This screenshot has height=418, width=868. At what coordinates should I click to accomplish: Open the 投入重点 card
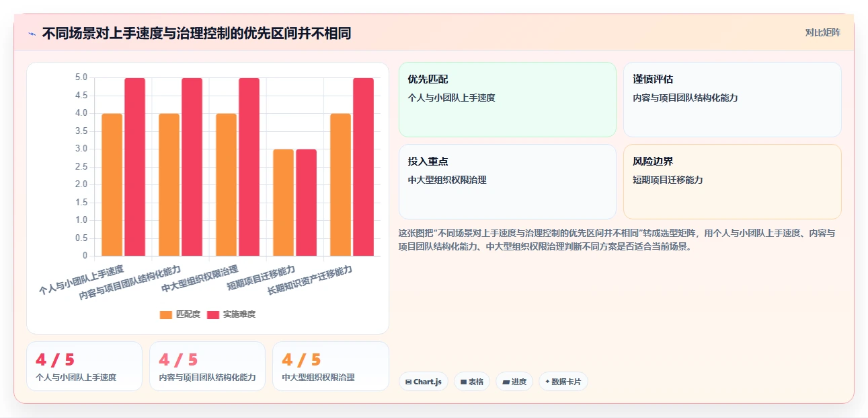508,182
